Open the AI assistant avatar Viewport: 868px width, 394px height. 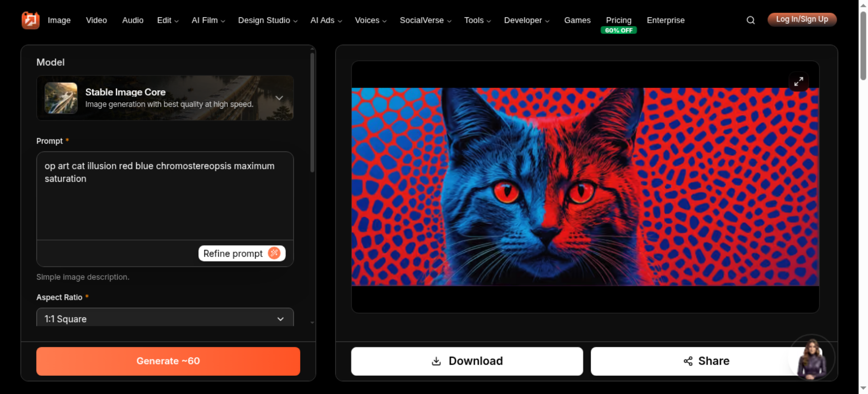coord(812,358)
